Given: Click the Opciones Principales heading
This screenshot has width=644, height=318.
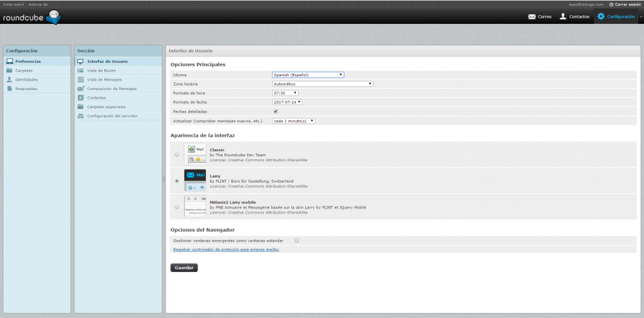Looking at the screenshot, I should coord(198,65).
